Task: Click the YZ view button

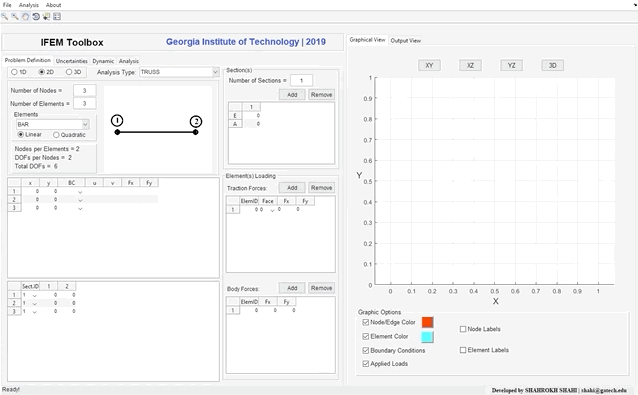Action: tap(511, 65)
